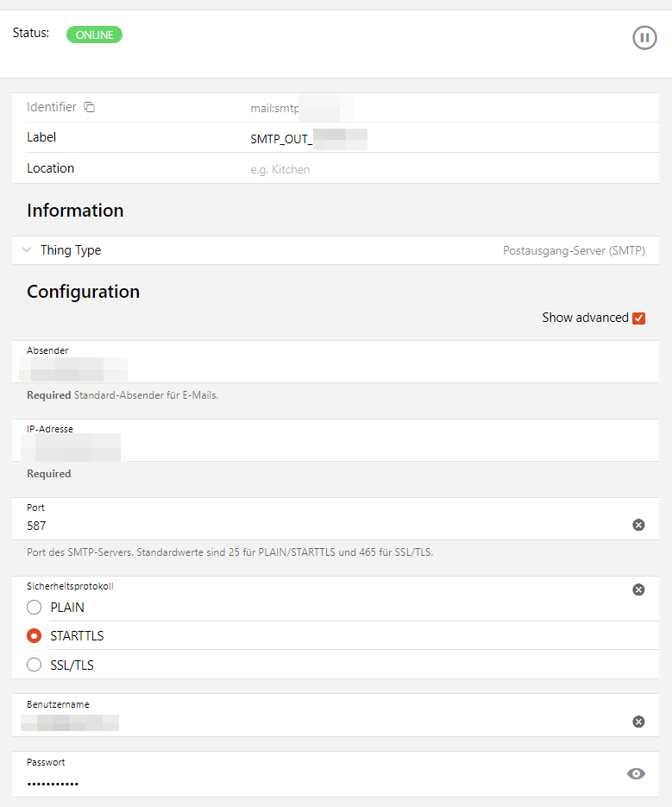This screenshot has height=807, width=672.
Task: Select the PLAIN security protocol
Action: click(35, 608)
